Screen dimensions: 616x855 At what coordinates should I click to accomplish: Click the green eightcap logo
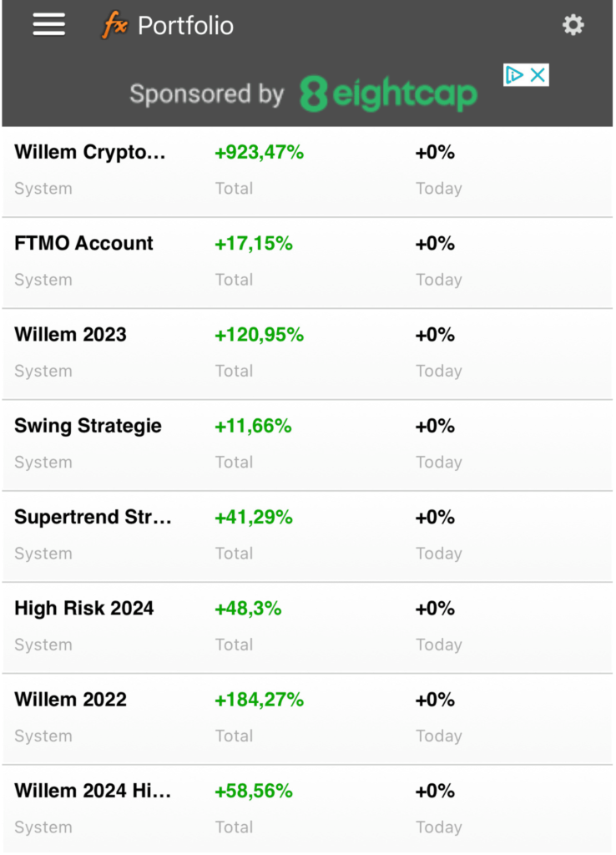coord(388,94)
